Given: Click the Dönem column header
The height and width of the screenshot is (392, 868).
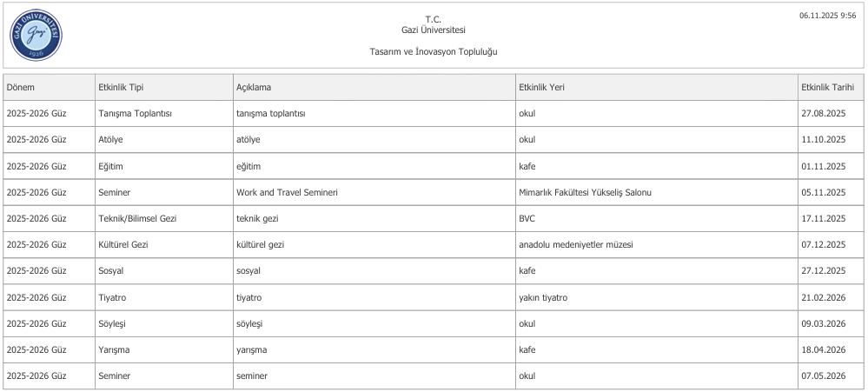Looking at the screenshot, I should click(x=21, y=87).
